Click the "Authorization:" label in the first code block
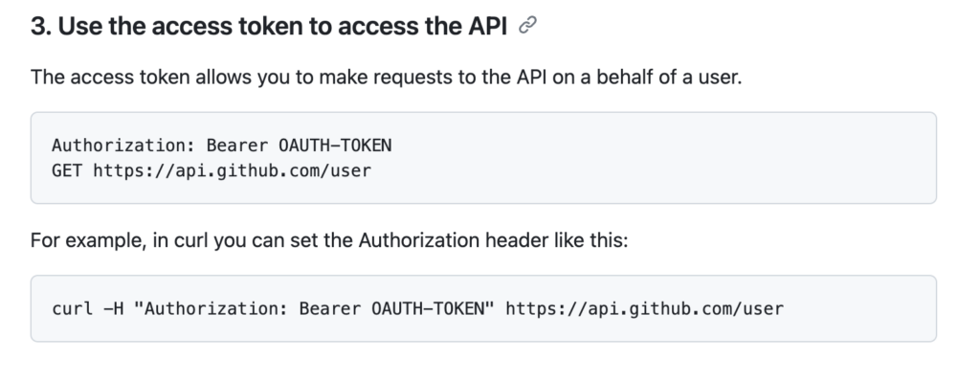 point(123,146)
